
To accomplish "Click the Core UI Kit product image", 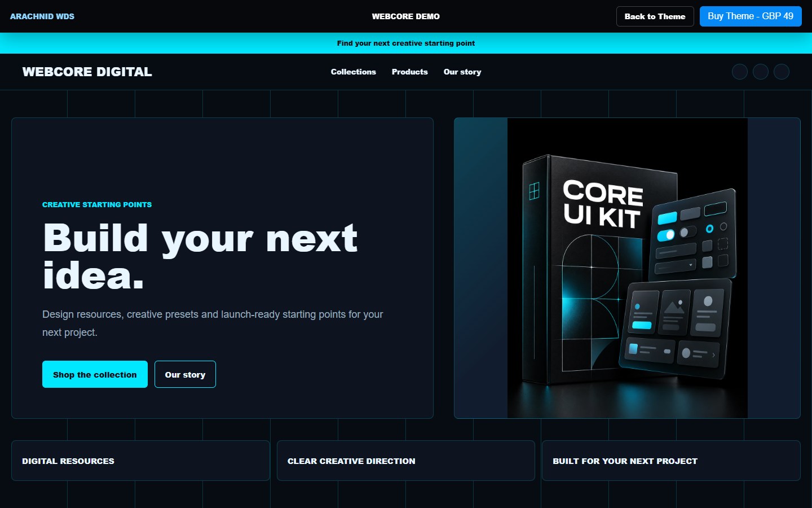I will click(627, 268).
